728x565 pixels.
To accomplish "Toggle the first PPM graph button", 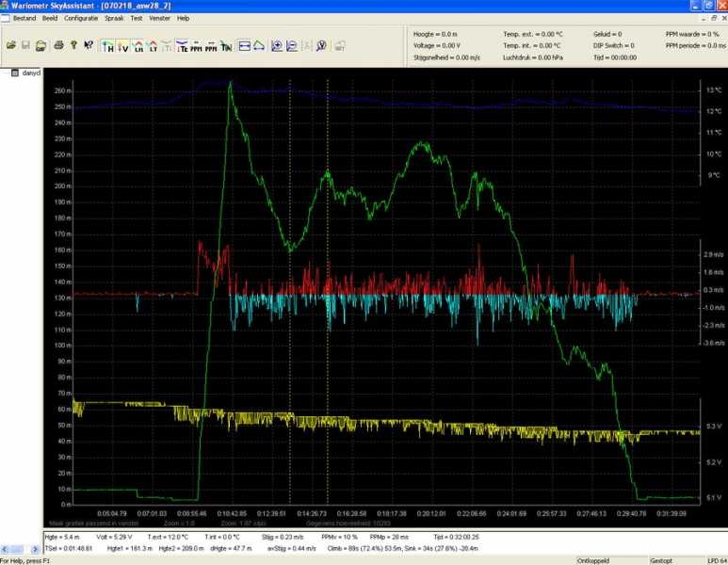I will point(197,46).
